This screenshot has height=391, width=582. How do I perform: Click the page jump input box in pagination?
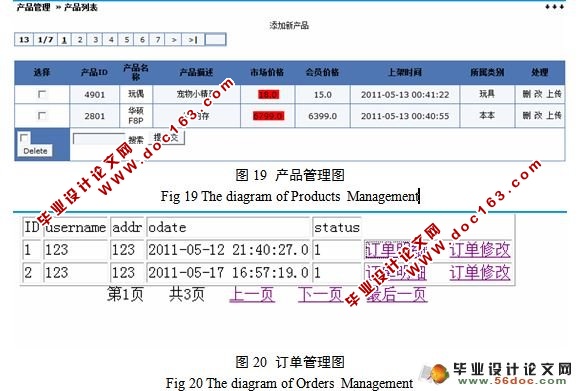[x=215, y=40]
